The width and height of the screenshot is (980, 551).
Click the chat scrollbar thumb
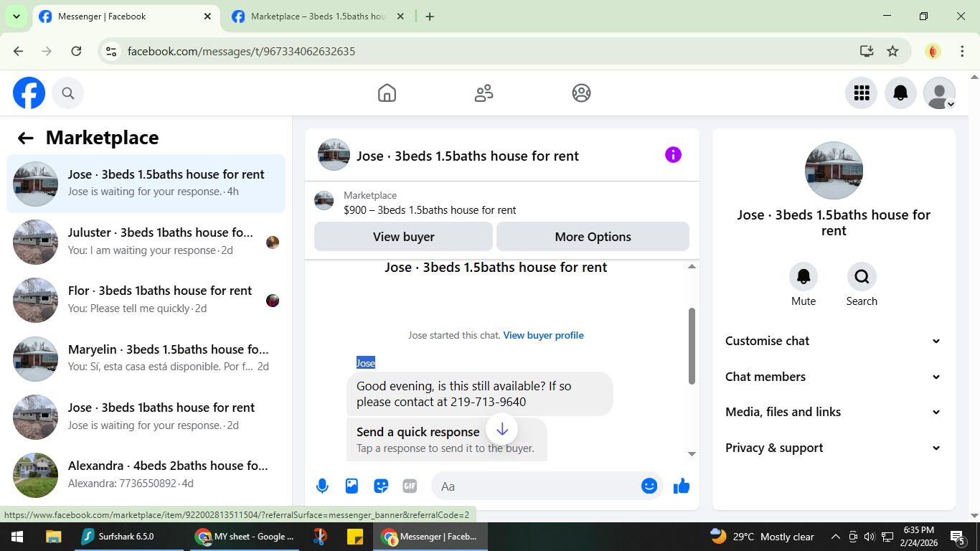click(x=692, y=346)
